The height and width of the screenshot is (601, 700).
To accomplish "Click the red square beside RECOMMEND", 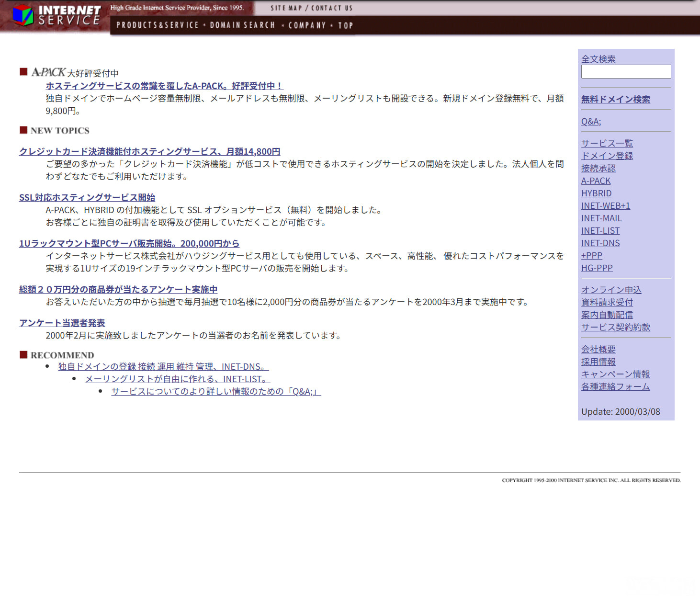I will tap(23, 354).
